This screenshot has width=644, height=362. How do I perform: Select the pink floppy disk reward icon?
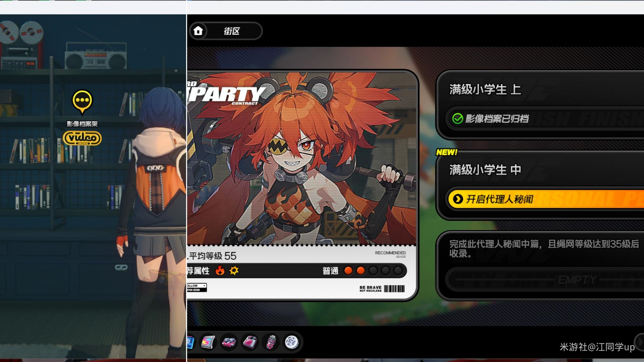point(250,342)
